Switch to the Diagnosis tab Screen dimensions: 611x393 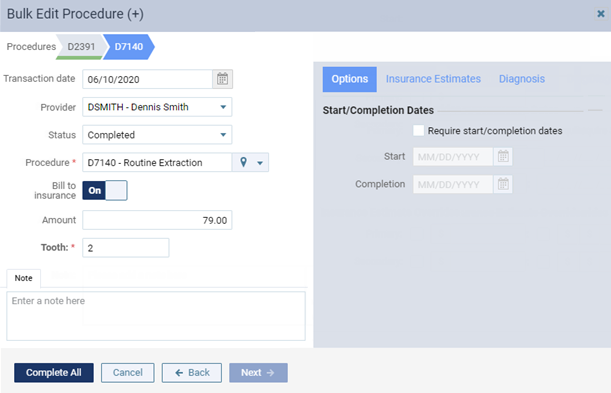click(x=522, y=79)
